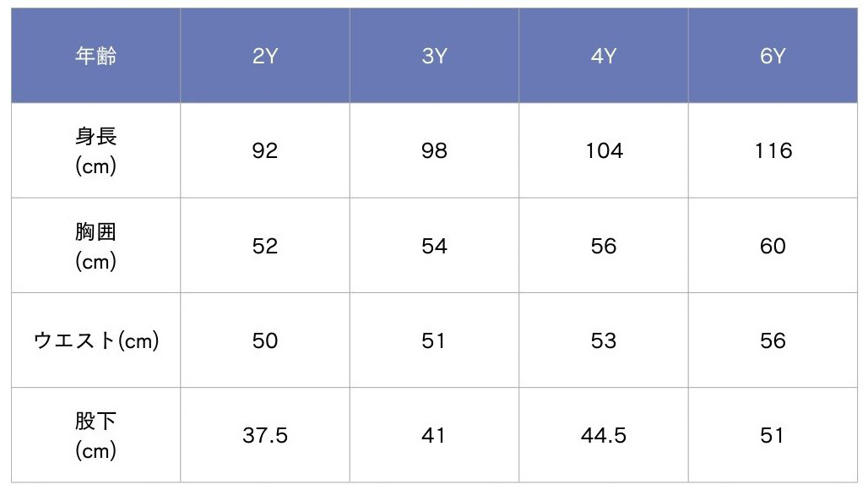The image size is (868, 490).
Task: Click the ウエスト(cm) row label
Action: 95,340
